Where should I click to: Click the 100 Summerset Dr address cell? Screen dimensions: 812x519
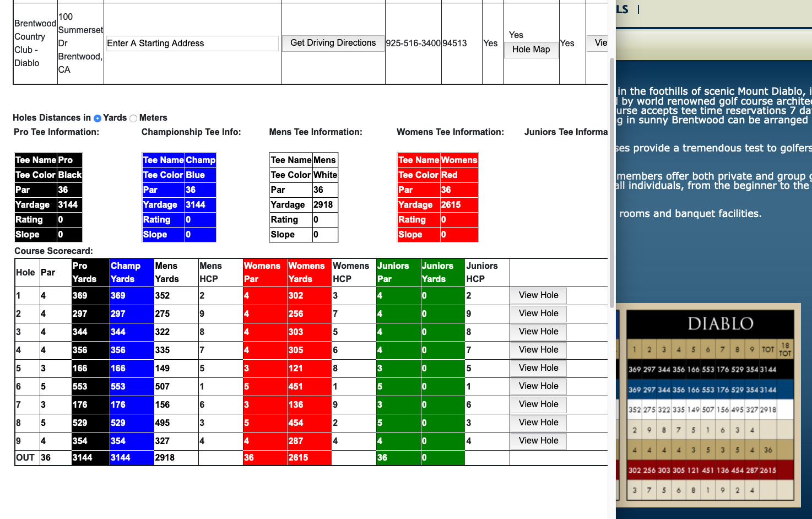tap(80, 44)
